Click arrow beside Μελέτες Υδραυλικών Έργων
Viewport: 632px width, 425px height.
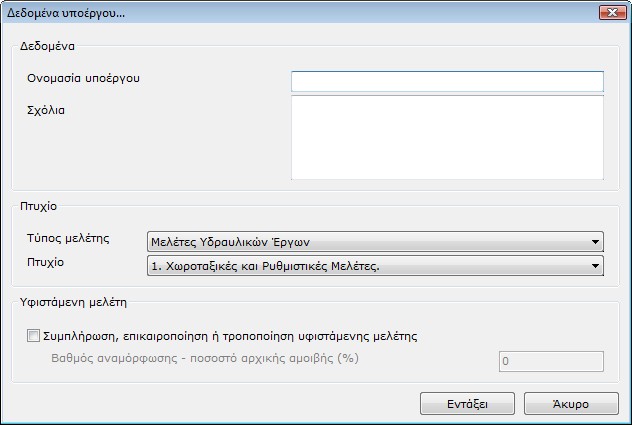click(596, 241)
